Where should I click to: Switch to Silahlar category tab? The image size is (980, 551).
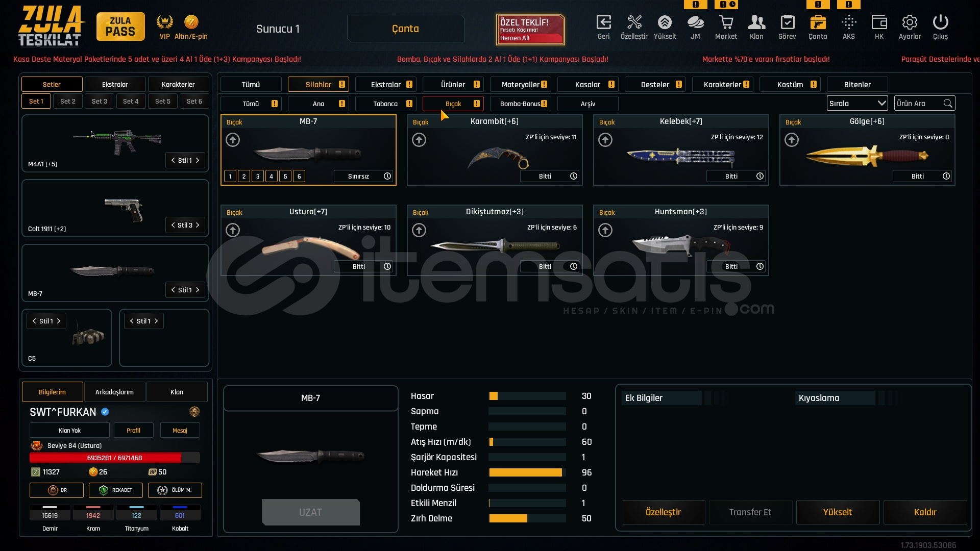coord(318,85)
